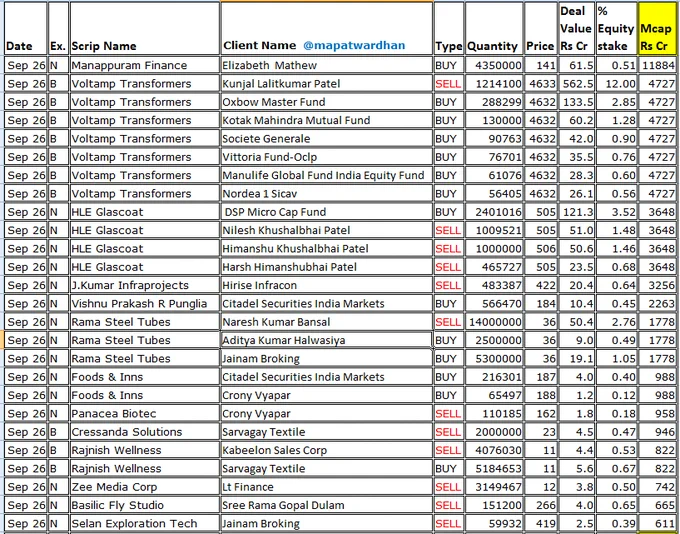The image size is (680, 534).
Task: Select Kotak Mahindra Mutual Fund cell
Action: [x=327, y=120]
